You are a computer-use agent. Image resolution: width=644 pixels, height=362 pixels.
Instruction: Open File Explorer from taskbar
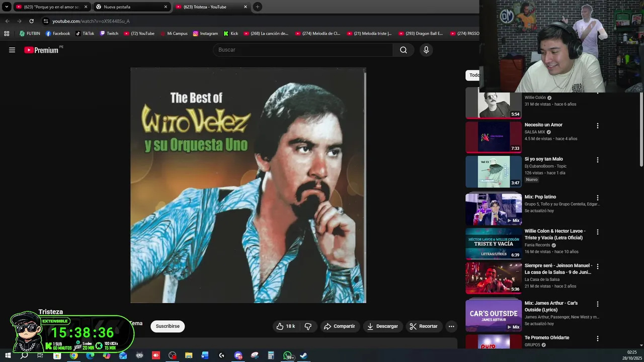point(189,355)
